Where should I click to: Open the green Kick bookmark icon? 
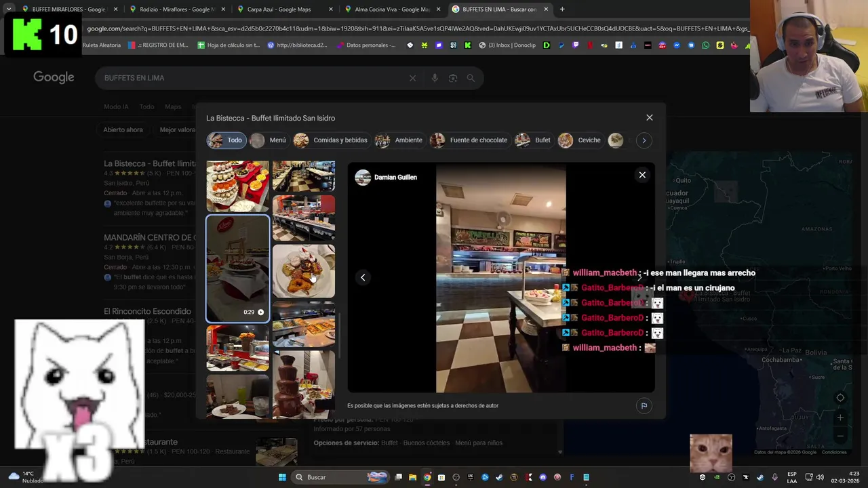(468, 45)
